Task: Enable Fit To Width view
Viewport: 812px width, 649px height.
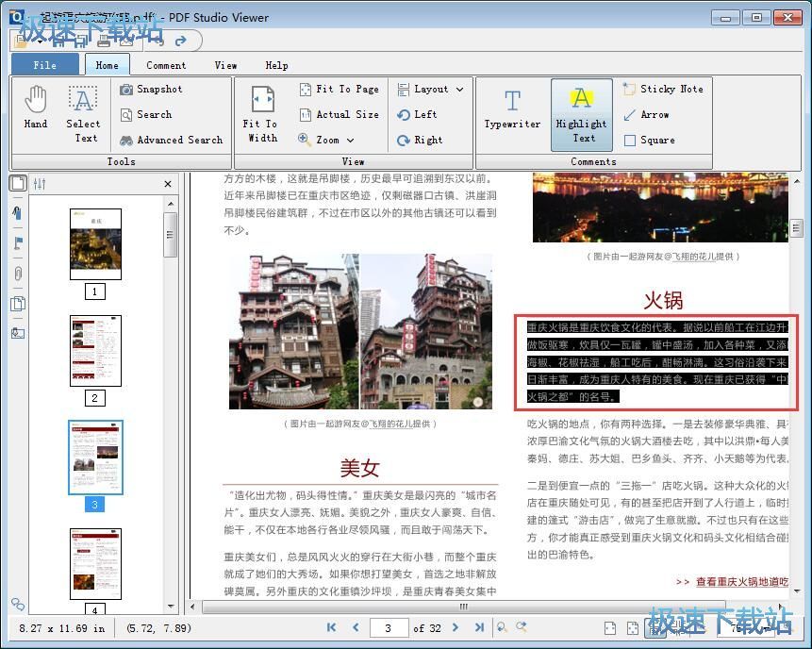Action: point(260,114)
